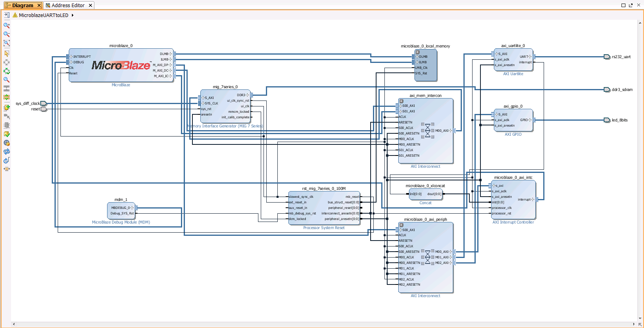Click the 'AXI GPIO' block label

click(513, 135)
